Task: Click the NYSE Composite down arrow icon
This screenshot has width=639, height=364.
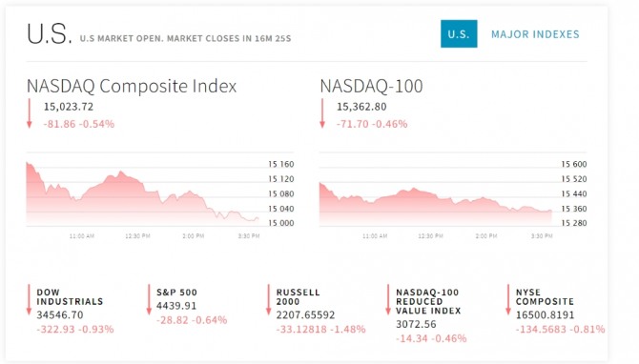Action: click(x=507, y=299)
